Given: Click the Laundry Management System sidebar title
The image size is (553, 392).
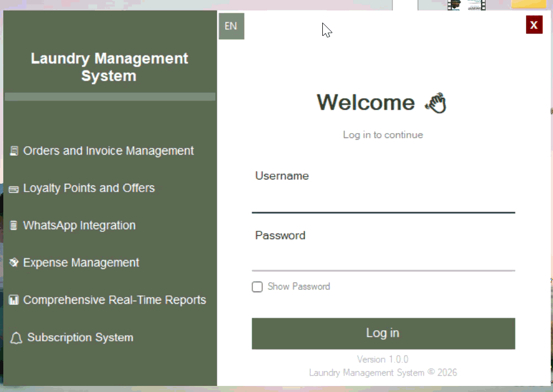Looking at the screenshot, I should (109, 67).
